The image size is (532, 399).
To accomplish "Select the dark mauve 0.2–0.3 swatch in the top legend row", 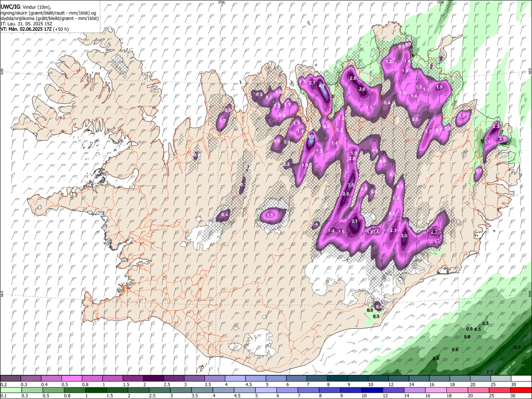I will [x=10, y=379].
